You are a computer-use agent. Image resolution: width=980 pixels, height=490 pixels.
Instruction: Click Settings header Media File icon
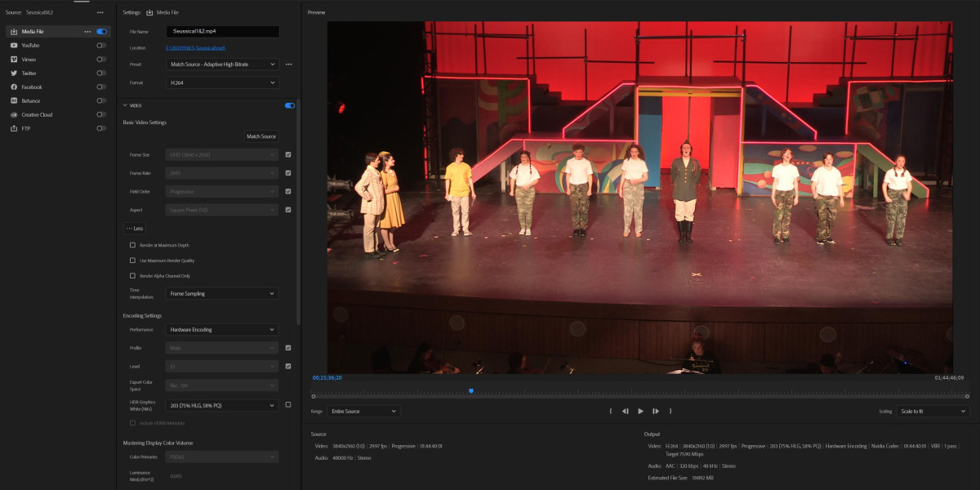(x=149, y=13)
